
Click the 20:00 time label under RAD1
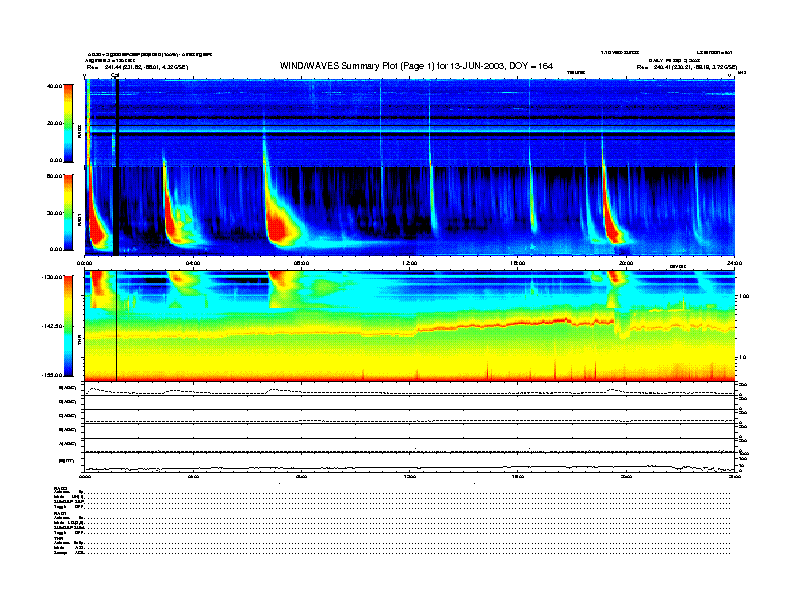[626, 263]
